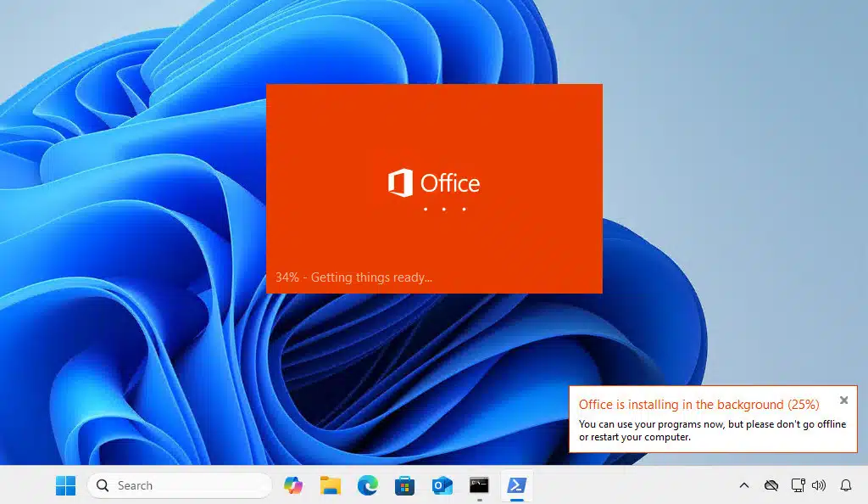Open the notification center bell
This screenshot has width=868, height=504.
[x=845, y=485]
